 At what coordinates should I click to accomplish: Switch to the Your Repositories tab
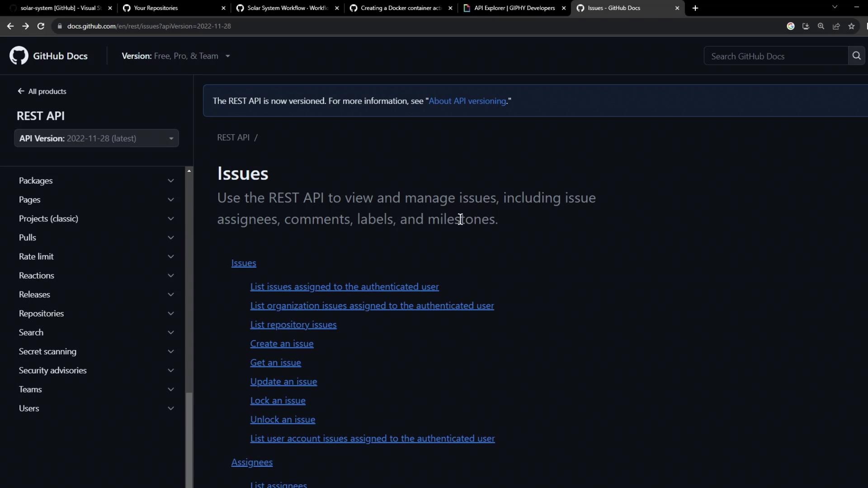(x=156, y=8)
